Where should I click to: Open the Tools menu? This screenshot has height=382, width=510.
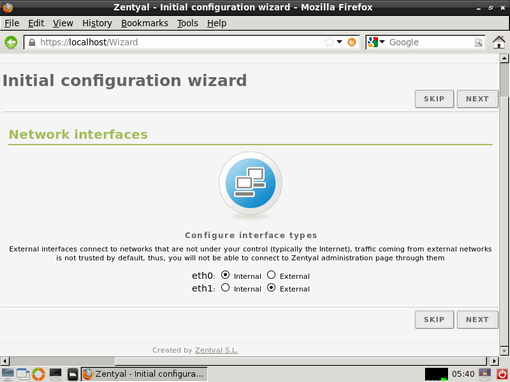(187, 23)
